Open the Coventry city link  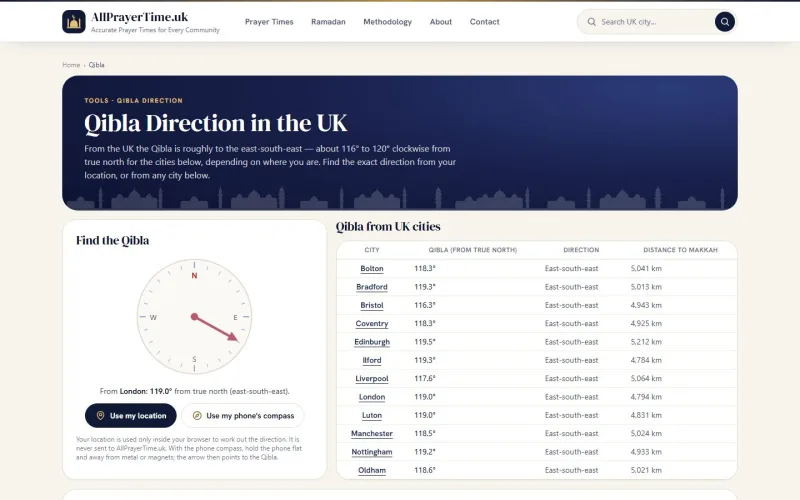click(x=371, y=323)
